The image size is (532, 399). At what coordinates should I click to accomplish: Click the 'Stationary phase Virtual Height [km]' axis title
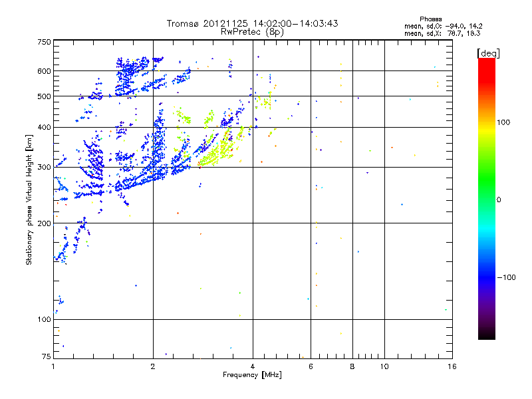[x=29, y=200]
